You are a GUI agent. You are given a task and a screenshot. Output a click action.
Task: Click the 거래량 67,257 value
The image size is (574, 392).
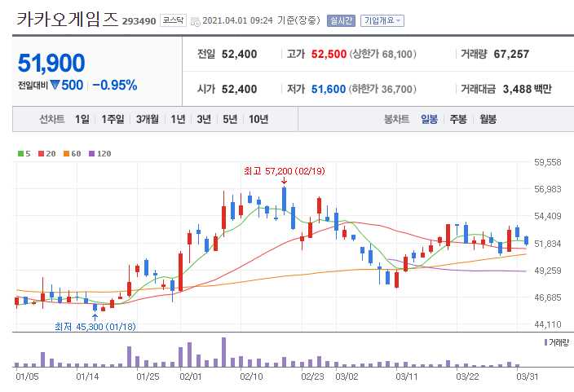pos(511,54)
